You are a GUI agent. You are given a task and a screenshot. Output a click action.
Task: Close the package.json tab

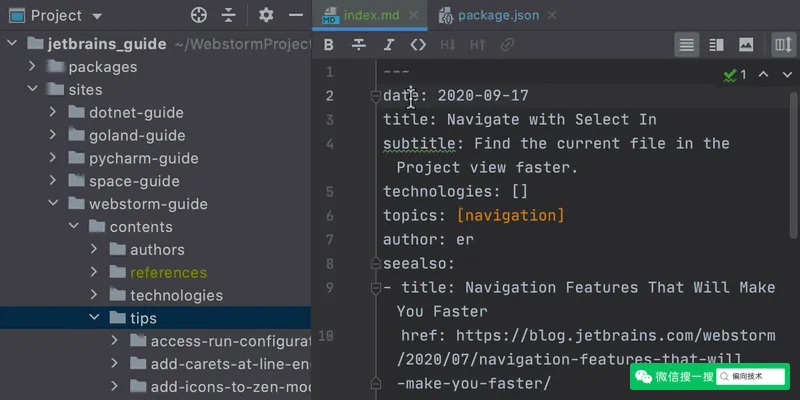coord(552,15)
